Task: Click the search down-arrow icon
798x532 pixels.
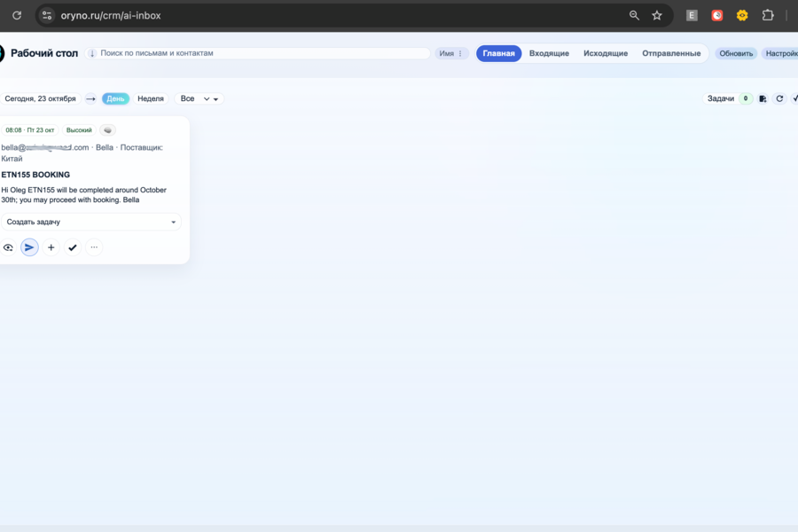Action: (x=92, y=53)
